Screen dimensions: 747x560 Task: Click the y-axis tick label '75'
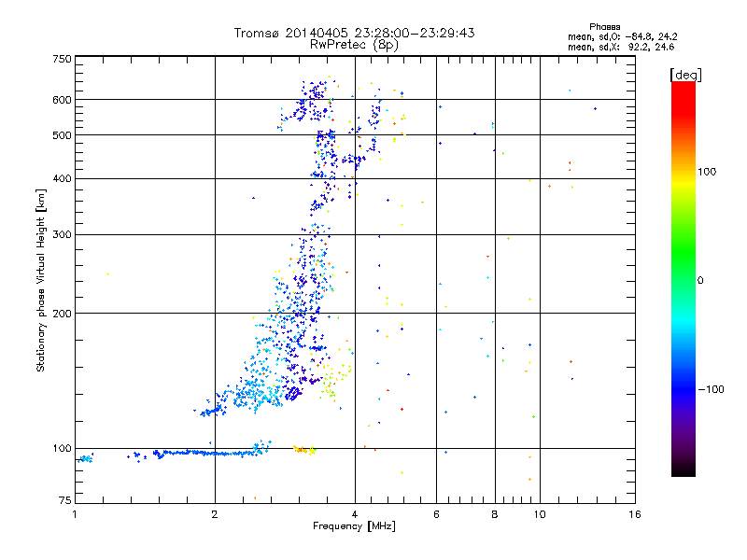(65, 500)
